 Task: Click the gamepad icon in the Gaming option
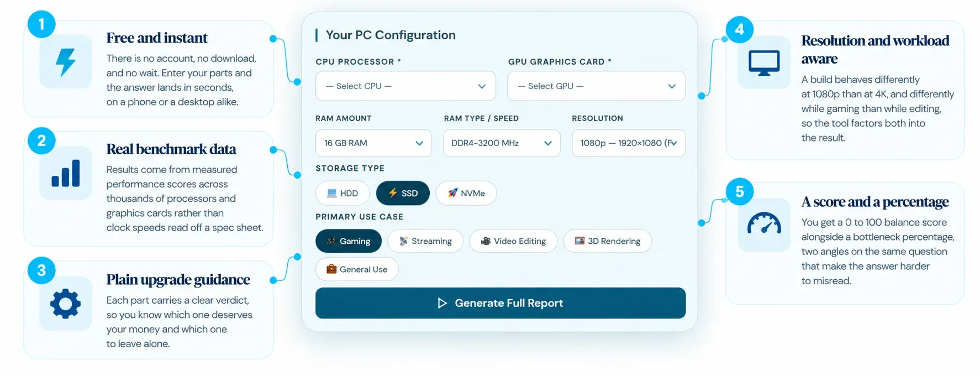(x=331, y=241)
